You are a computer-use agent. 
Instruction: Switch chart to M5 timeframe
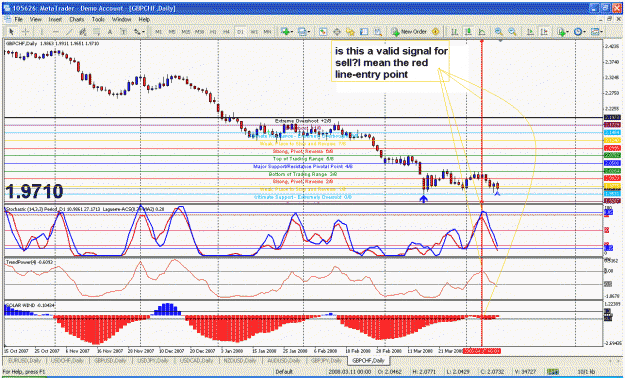point(172,32)
